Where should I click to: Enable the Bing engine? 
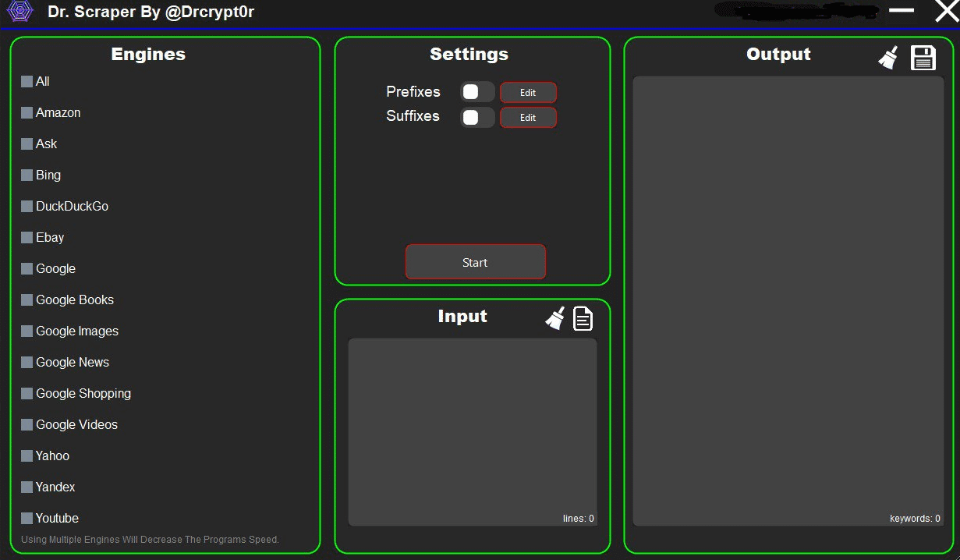pyautogui.click(x=25, y=175)
